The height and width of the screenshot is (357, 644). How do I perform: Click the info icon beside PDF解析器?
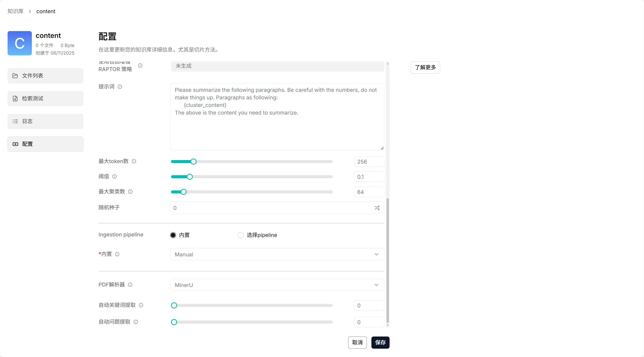pos(130,285)
